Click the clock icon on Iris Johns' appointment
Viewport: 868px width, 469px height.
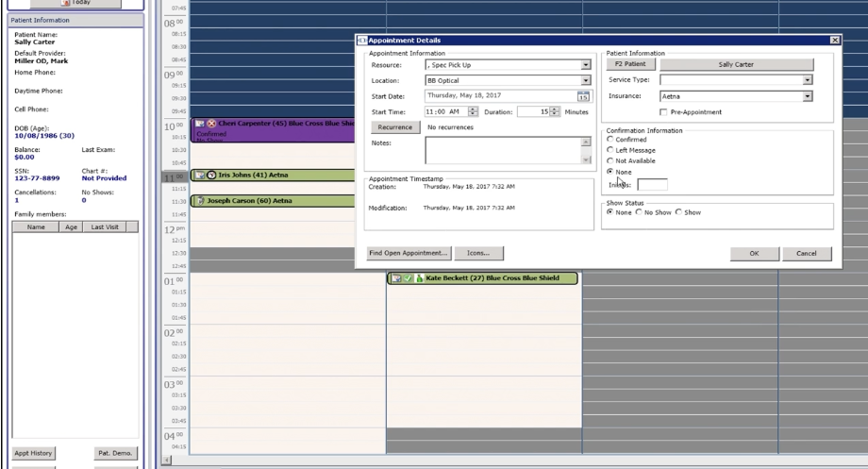211,176
